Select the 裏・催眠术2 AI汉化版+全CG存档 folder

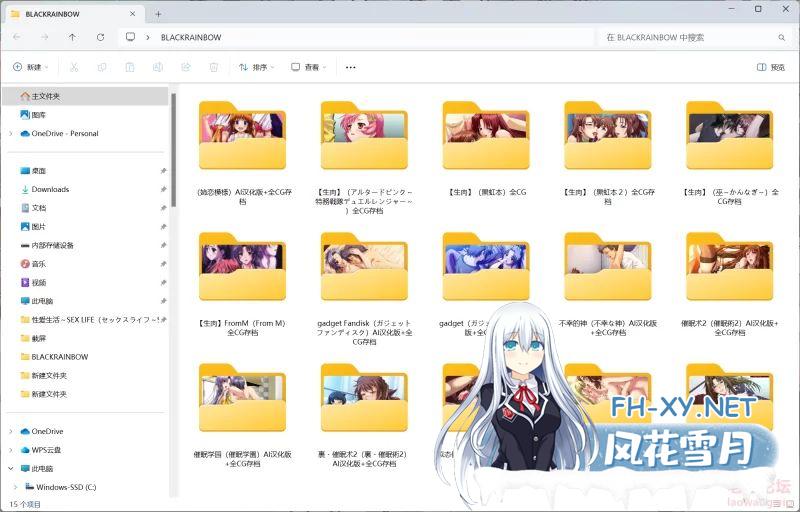click(364, 415)
